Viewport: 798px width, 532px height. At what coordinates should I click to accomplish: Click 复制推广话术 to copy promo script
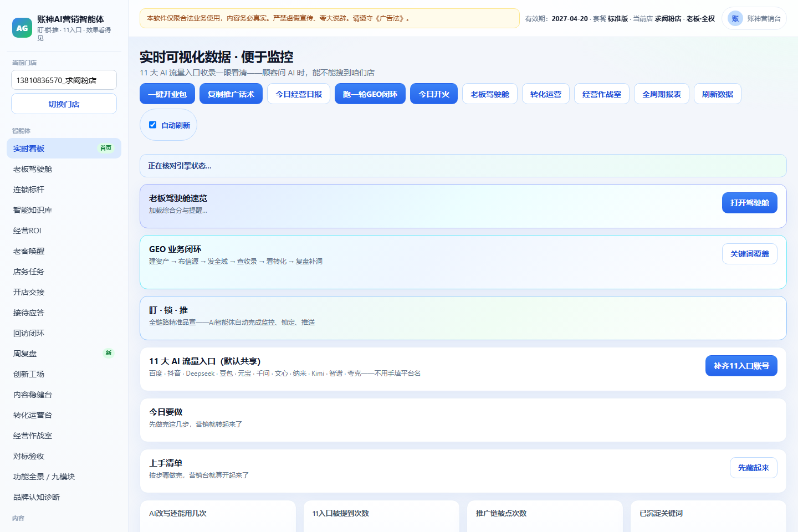pos(231,94)
